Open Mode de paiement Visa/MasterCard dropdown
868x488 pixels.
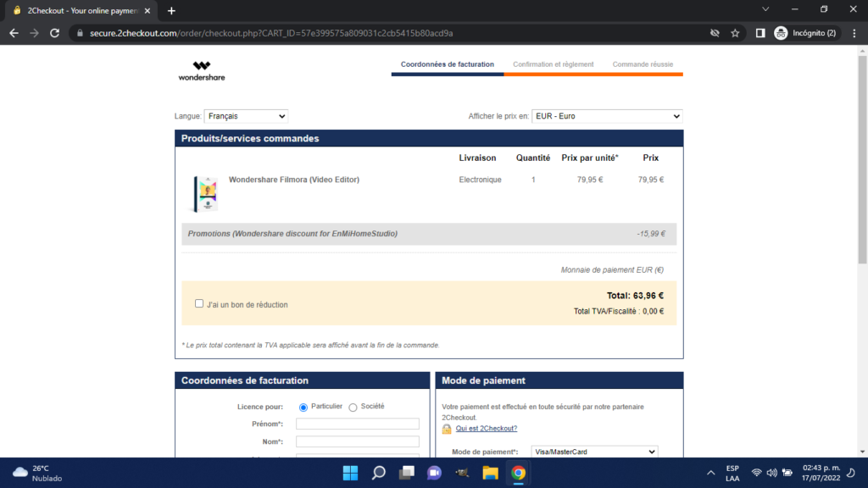[x=594, y=452]
